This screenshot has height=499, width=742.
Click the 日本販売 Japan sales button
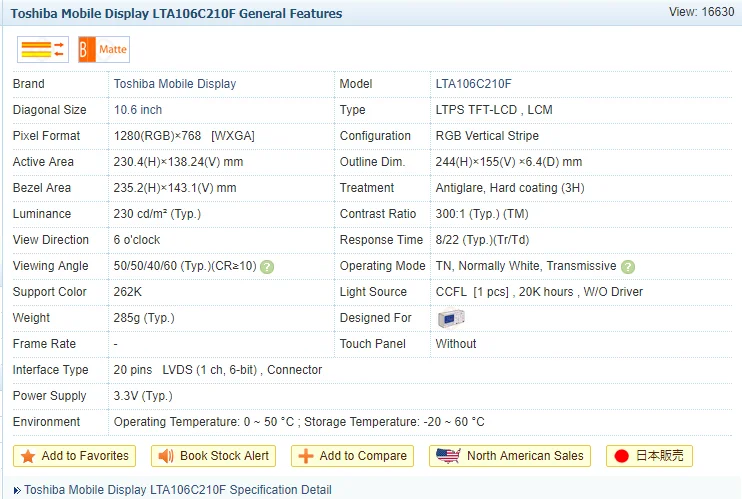point(649,456)
